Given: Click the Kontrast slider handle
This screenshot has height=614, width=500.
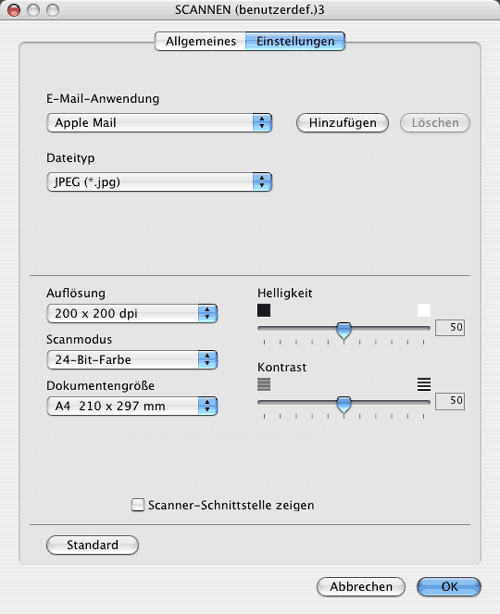Looking at the screenshot, I should pos(344,405).
